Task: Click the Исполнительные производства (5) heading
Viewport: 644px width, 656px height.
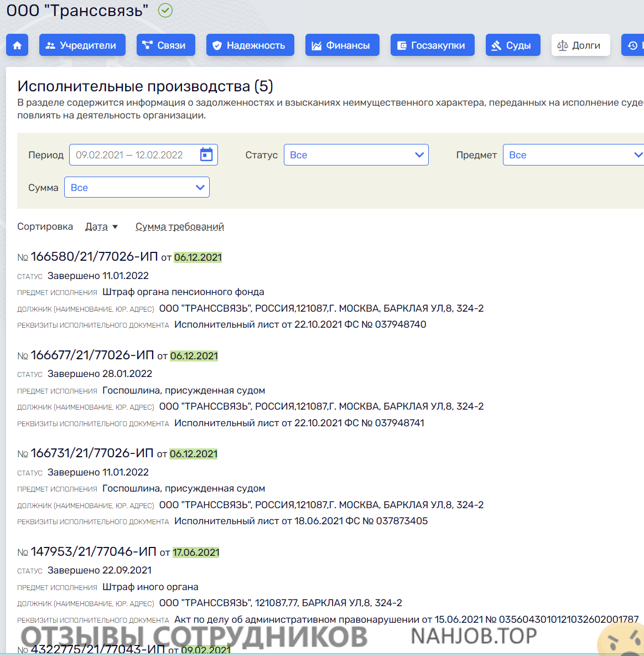Action: pyautogui.click(x=145, y=86)
